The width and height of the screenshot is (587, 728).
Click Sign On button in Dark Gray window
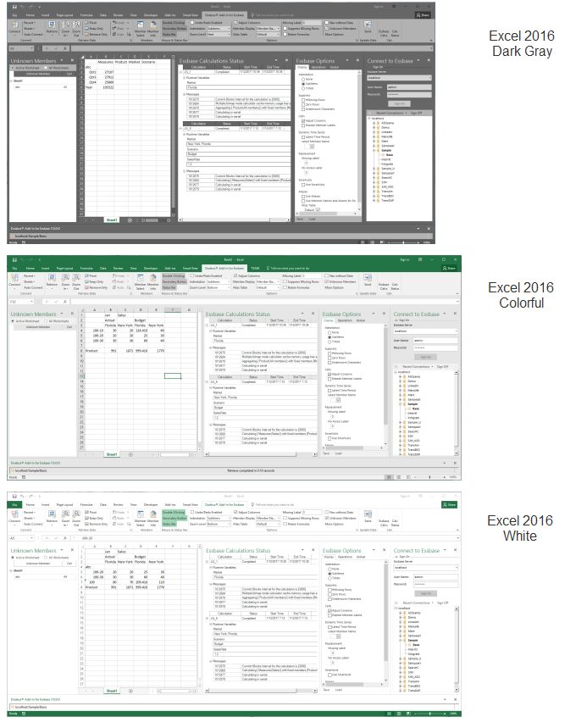[400, 103]
